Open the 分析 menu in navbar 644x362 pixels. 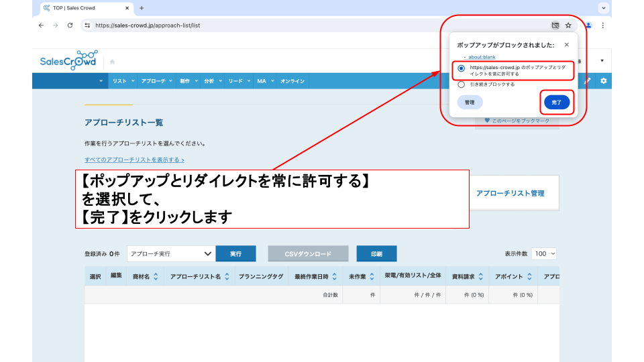tap(212, 81)
